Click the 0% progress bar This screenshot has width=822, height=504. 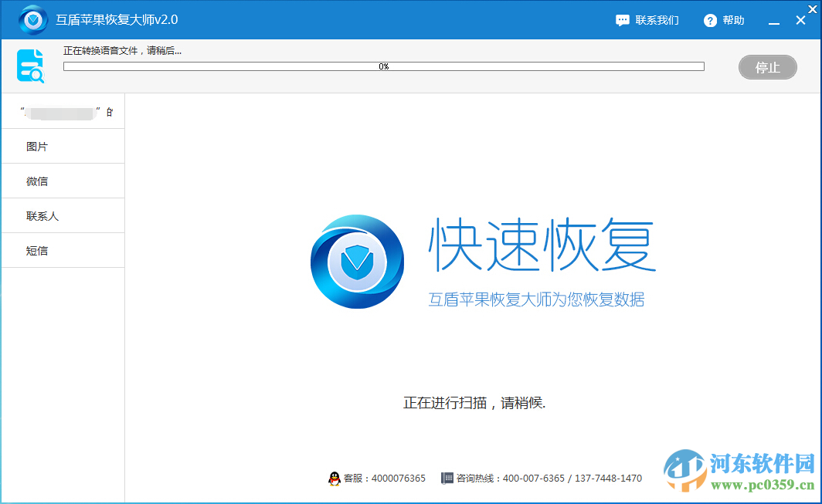point(384,66)
